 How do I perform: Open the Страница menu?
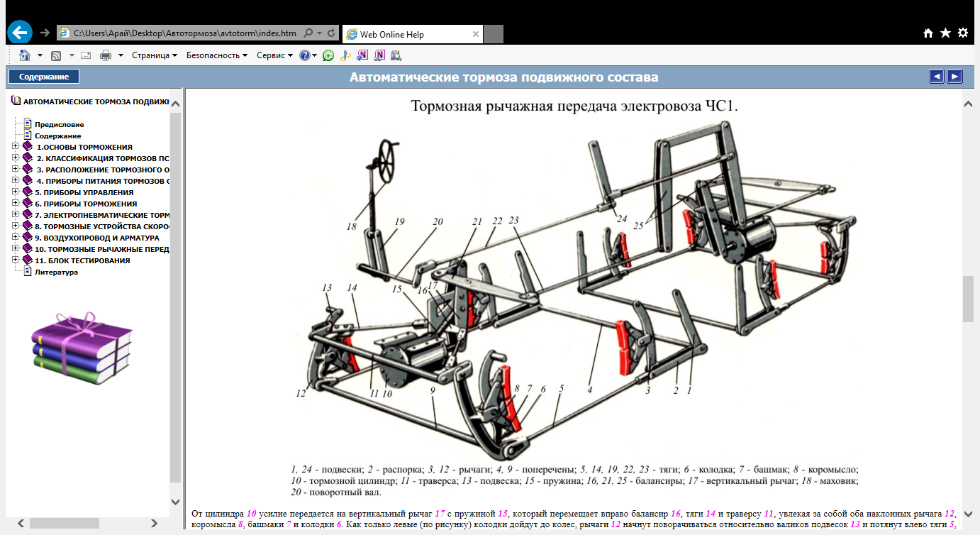155,55
